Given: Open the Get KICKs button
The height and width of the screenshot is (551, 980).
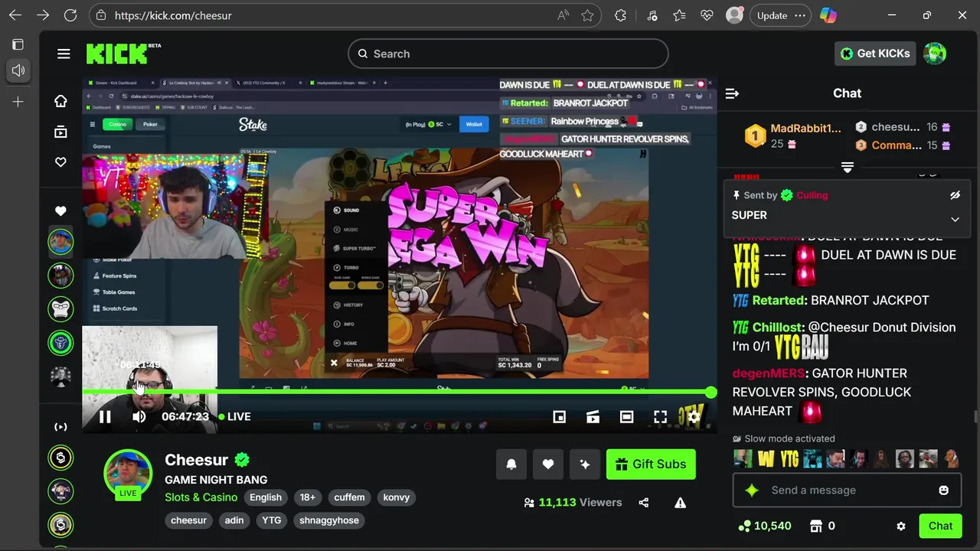Looking at the screenshot, I should coord(875,54).
